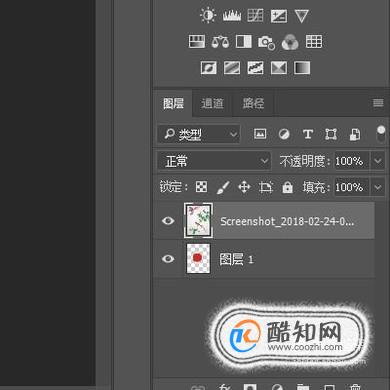Screen dimensions: 390x390
Task: Add a Color Balance adjustment (scales icon)
Action: [220, 42]
